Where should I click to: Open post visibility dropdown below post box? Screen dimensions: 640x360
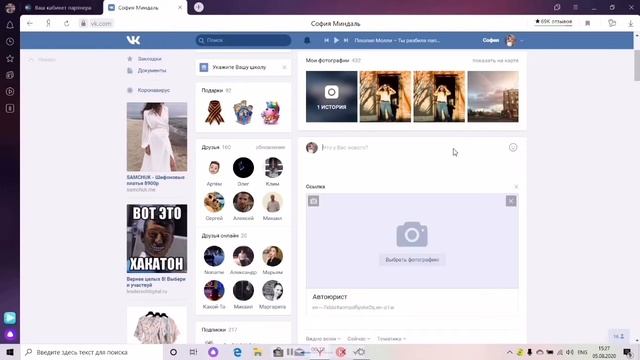(x=323, y=339)
